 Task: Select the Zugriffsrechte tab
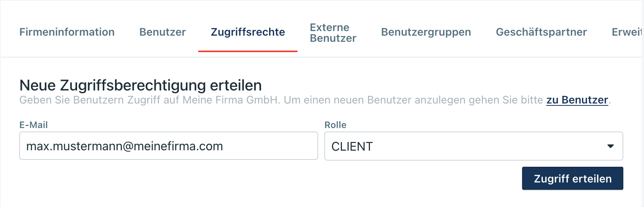coord(248,32)
